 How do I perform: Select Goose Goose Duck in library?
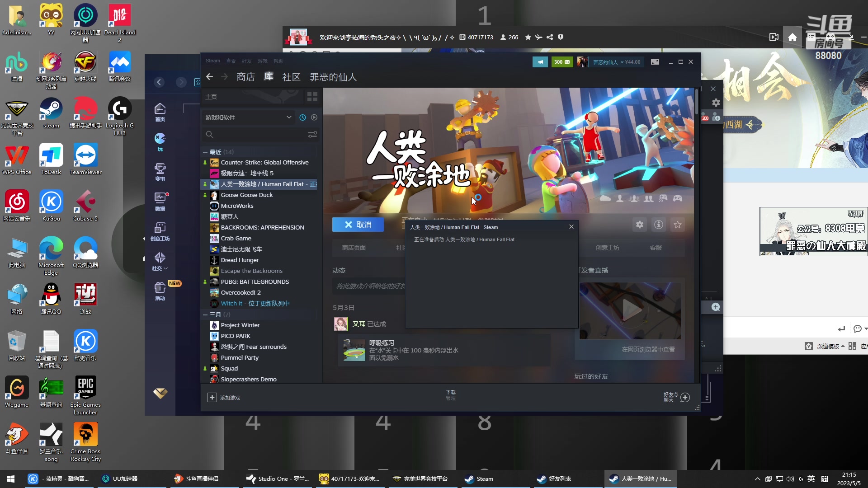(246, 195)
